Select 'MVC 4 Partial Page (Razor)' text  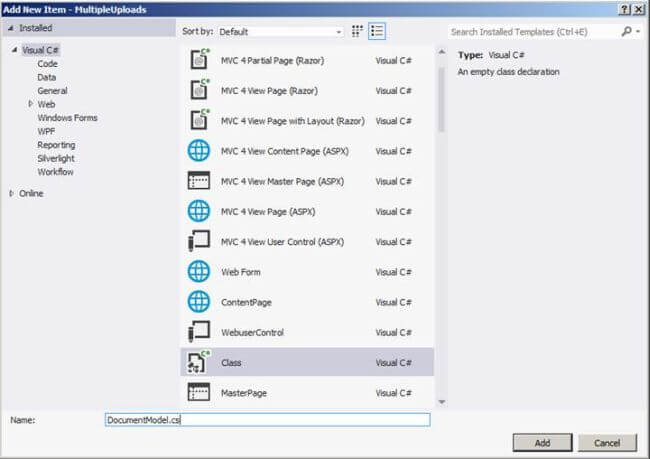272,61
